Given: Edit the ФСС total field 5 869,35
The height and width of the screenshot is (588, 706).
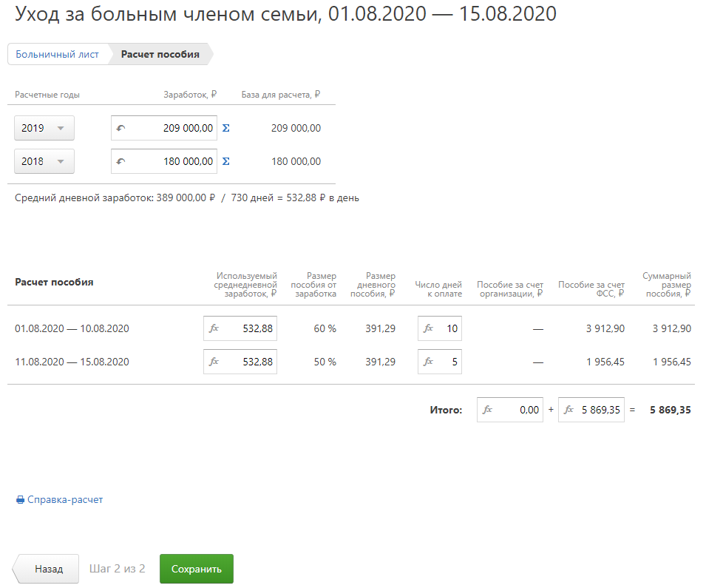Looking at the screenshot, I should (591, 410).
